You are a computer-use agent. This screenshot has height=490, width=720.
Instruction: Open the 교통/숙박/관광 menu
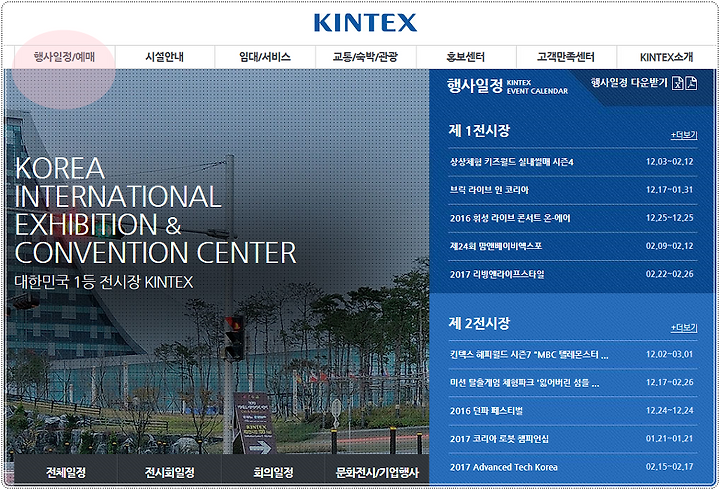(x=366, y=57)
